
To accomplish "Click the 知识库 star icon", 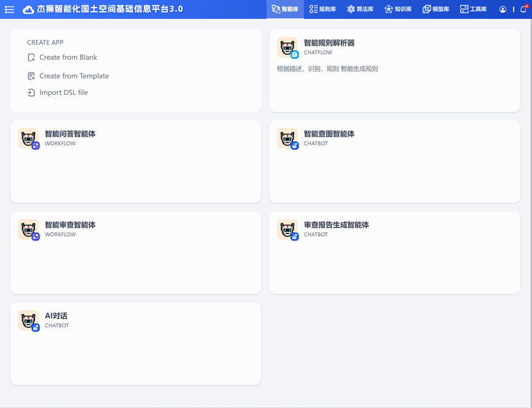I will coord(389,9).
